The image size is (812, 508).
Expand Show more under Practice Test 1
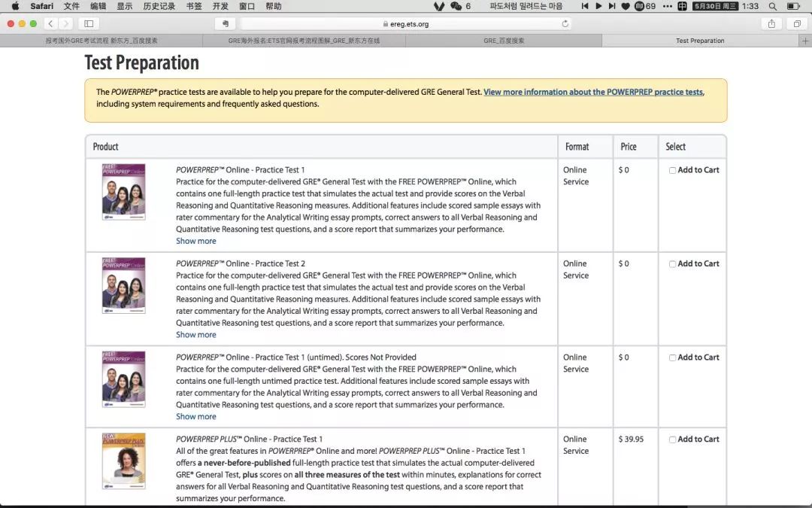195,241
